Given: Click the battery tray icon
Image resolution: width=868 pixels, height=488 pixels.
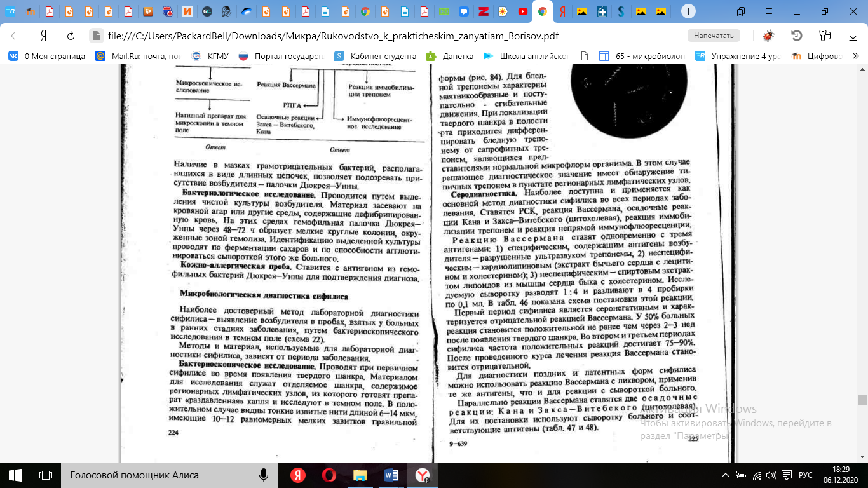Looking at the screenshot, I should (740, 475).
